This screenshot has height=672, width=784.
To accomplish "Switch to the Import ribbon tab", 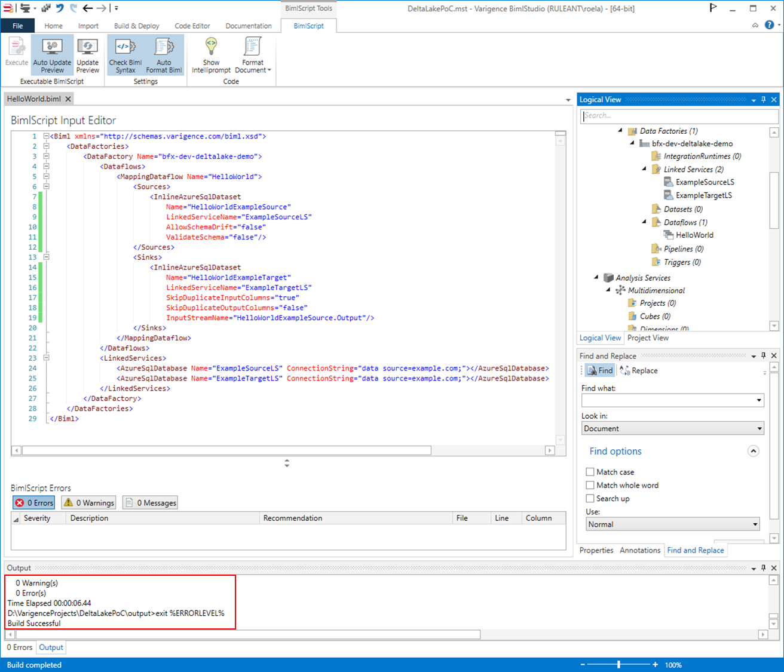I will (x=88, y=26).
